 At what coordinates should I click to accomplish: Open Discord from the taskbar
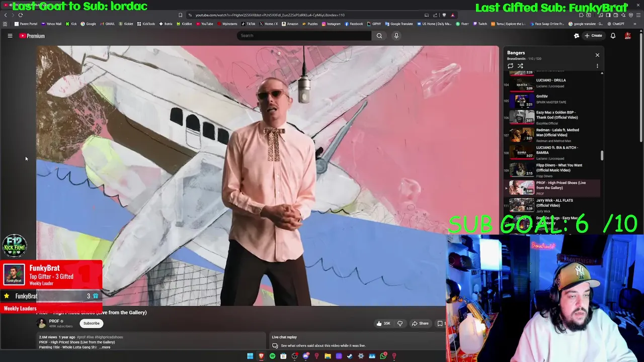click(305, 356)
